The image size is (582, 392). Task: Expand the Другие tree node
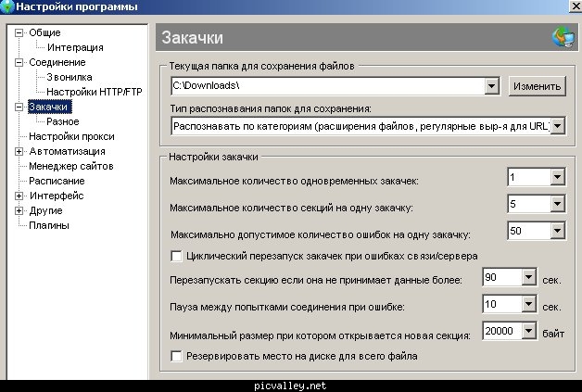[x=19, y=211]
